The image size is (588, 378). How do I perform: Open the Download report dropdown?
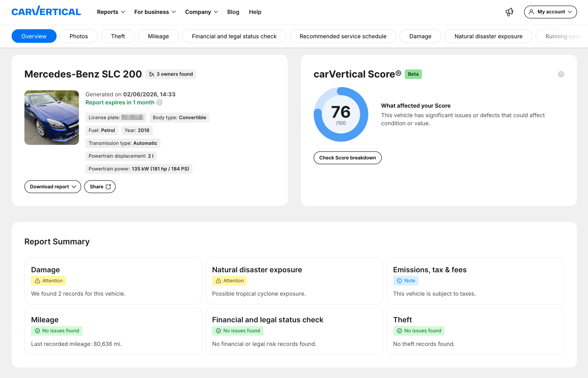(x=53, y=187)
